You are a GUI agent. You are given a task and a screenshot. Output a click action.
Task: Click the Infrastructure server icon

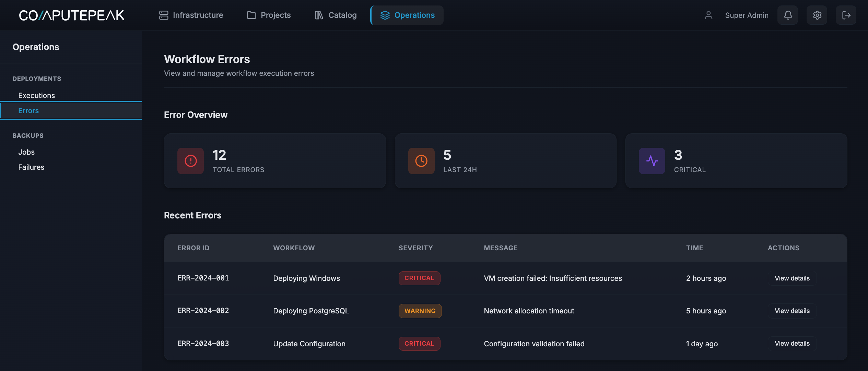coord(164,15)
